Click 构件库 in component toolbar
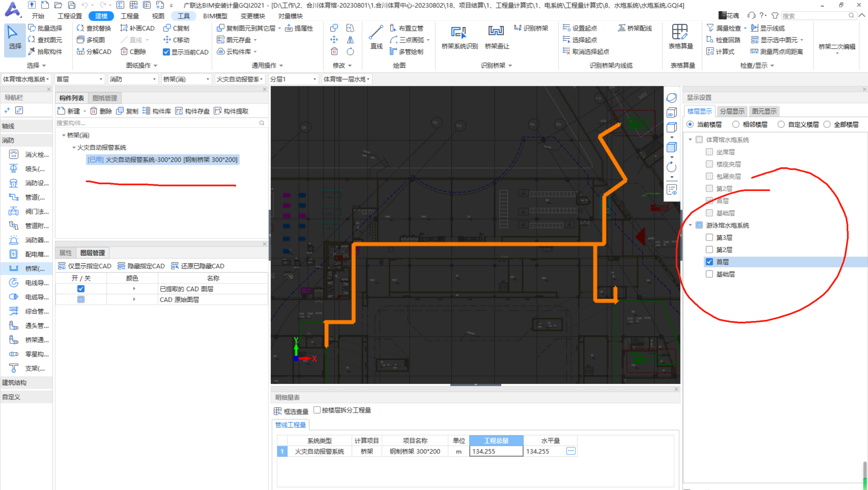The image size is (868, 490). click(157, 111)
